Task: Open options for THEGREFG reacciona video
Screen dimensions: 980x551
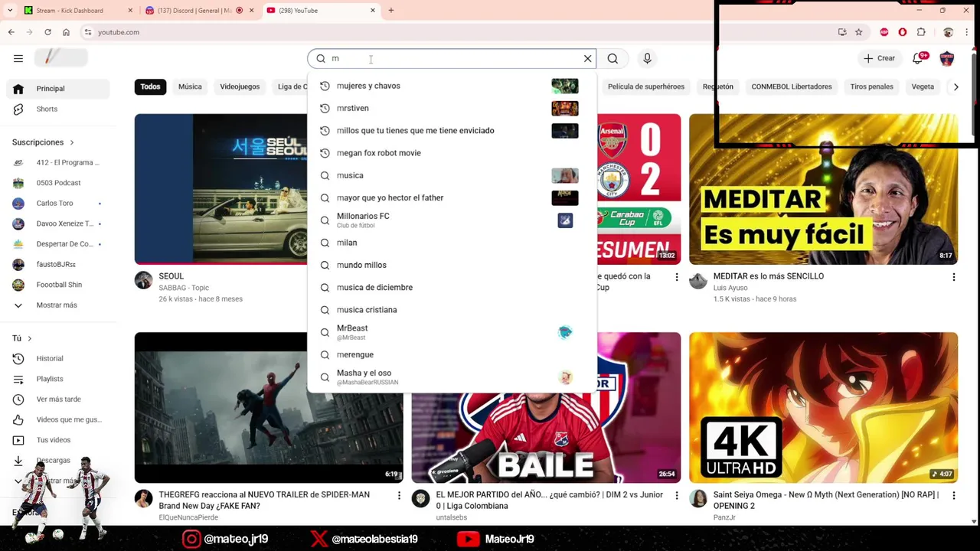Action: pos(399,496)
